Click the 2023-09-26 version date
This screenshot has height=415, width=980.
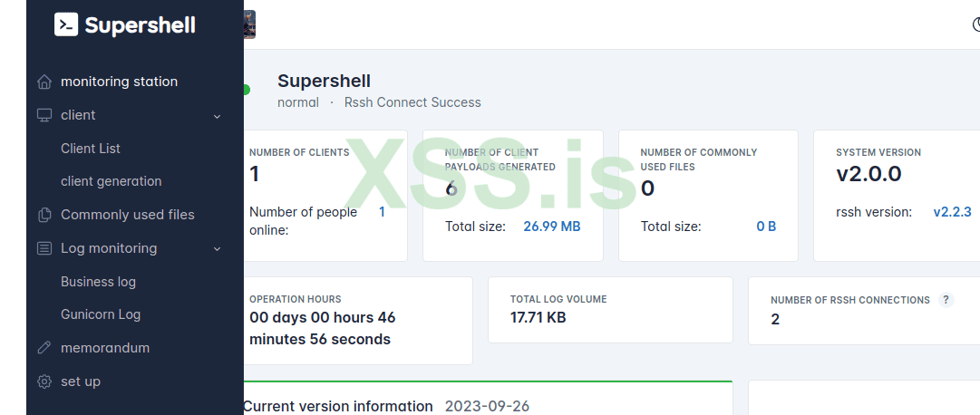pos(487,406)
